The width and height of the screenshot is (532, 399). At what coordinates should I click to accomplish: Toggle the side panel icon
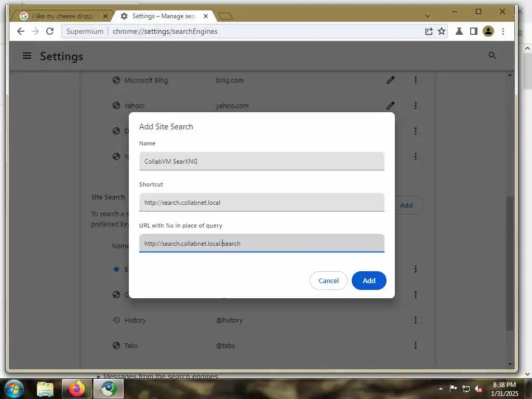pos(474,31)
